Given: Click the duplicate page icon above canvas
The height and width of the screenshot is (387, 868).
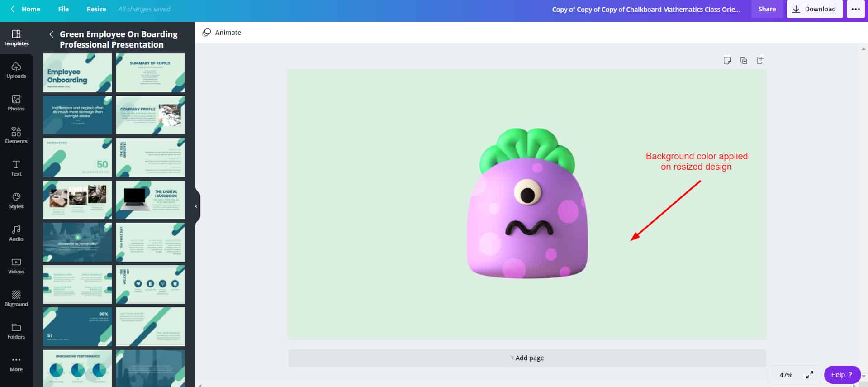Looking at the screenshot, I should coord(743,61).
